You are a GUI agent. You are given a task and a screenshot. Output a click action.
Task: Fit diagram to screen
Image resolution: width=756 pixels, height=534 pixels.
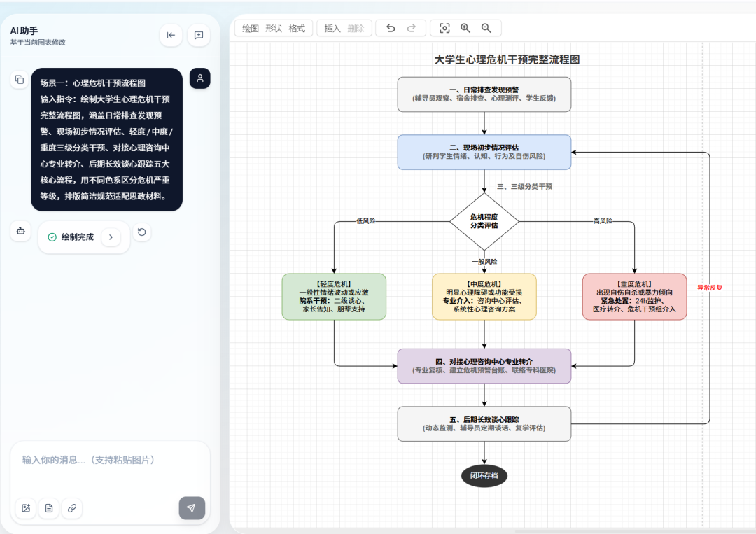point(444,29)
